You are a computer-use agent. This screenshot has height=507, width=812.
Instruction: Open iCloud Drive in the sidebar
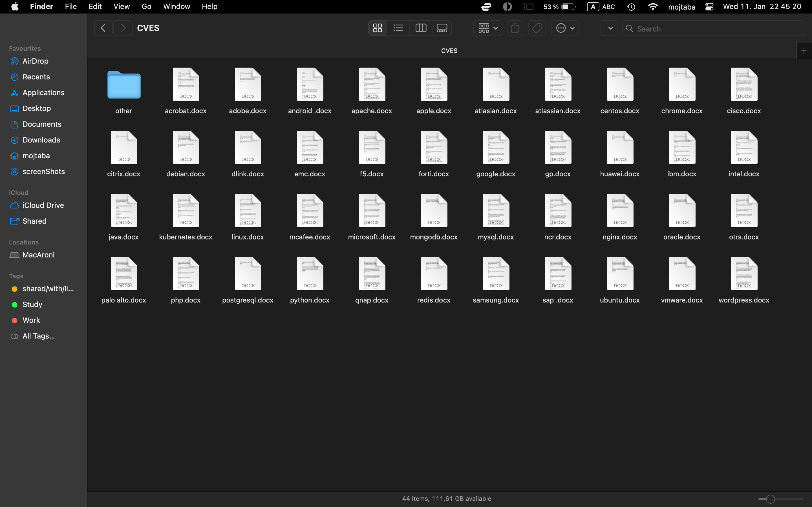[43, 205]
